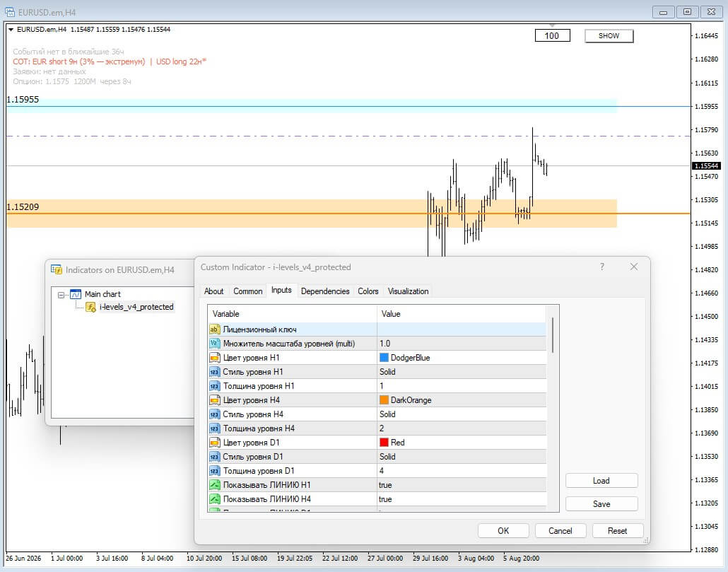Click the color icon beside Цвет уровня D1
The height and width of the screenshot is (572, 728).
tap(214, 443)
